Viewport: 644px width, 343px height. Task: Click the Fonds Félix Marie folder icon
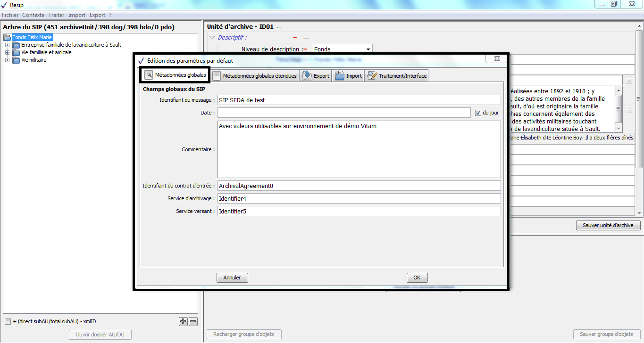pos(8,38)
